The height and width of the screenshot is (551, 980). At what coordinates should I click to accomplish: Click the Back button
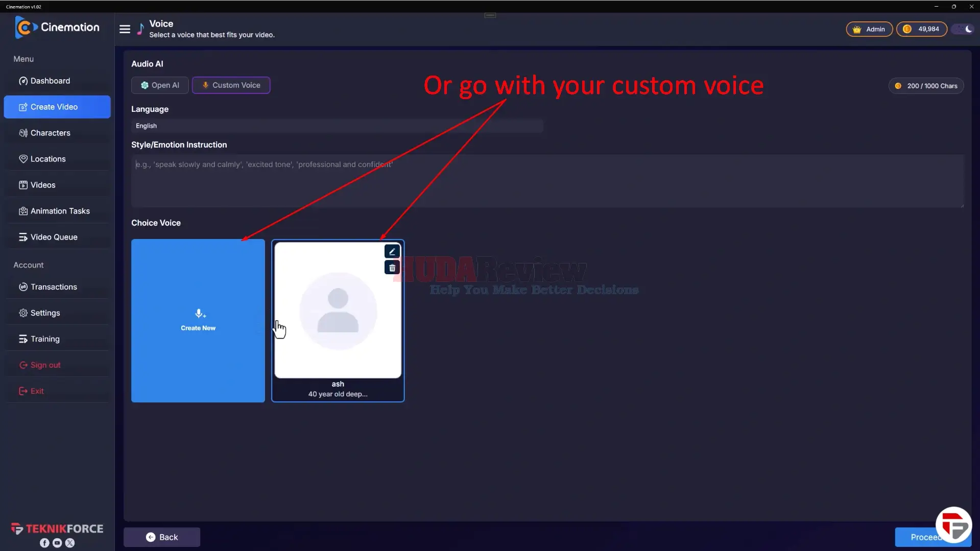pos(162,537)
